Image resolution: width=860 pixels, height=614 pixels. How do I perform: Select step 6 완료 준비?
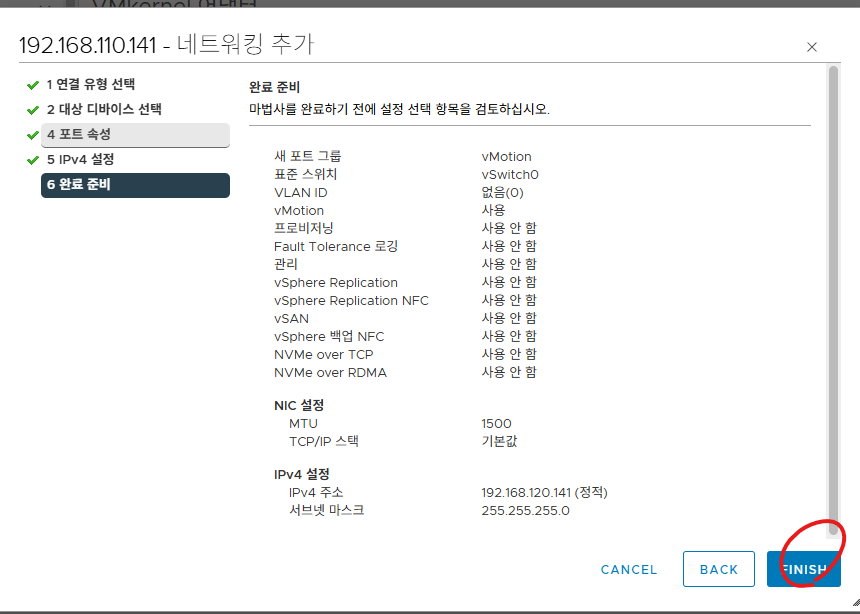(135, 185)
